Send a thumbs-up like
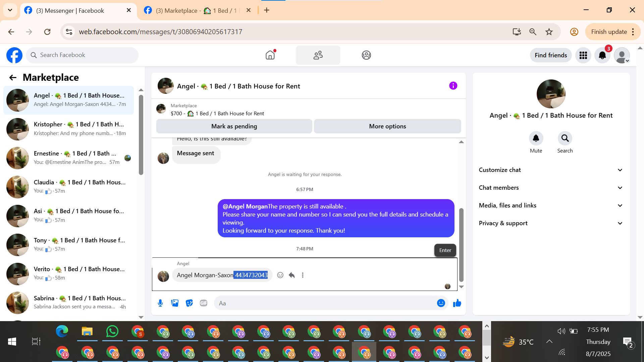Image resolution: width=644 pixels, height=362 pixels. tap(457, 303)
